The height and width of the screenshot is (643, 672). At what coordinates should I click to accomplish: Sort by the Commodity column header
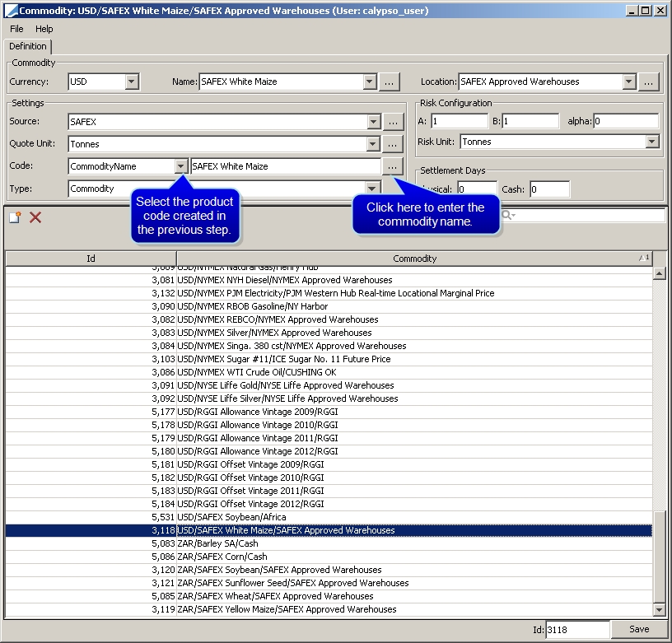tap(414, 259)
